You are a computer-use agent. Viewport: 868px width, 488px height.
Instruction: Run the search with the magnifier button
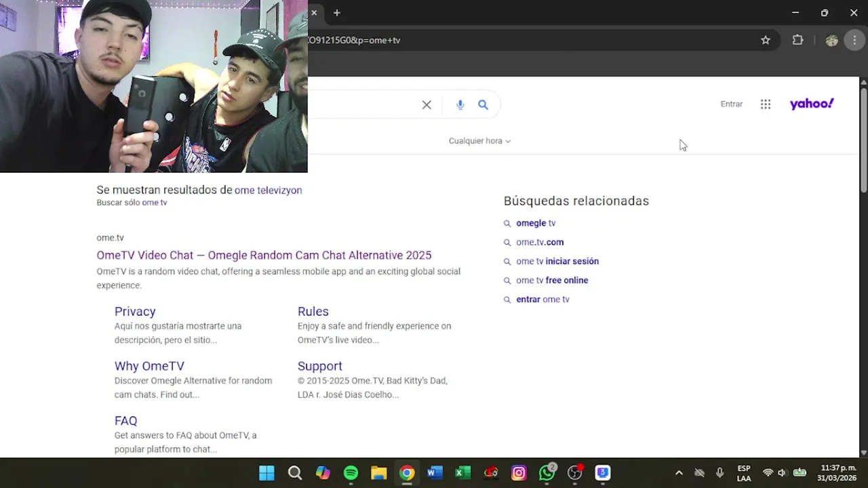pos(483,104)
